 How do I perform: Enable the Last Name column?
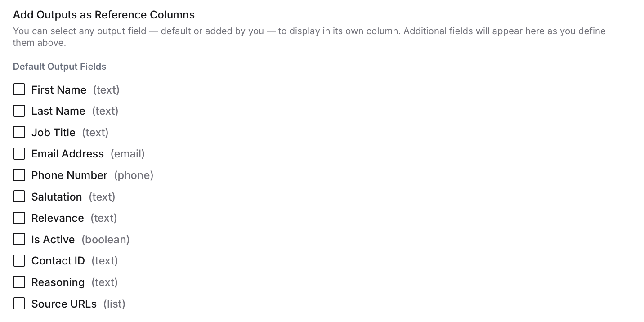pyautogui.click(x=19, y=111)
